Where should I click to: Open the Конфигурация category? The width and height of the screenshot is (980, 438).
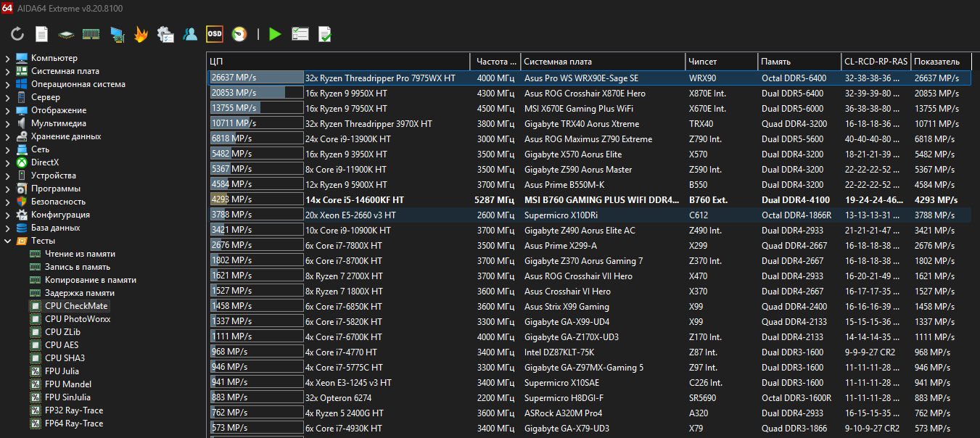click(x=60, y=215)
